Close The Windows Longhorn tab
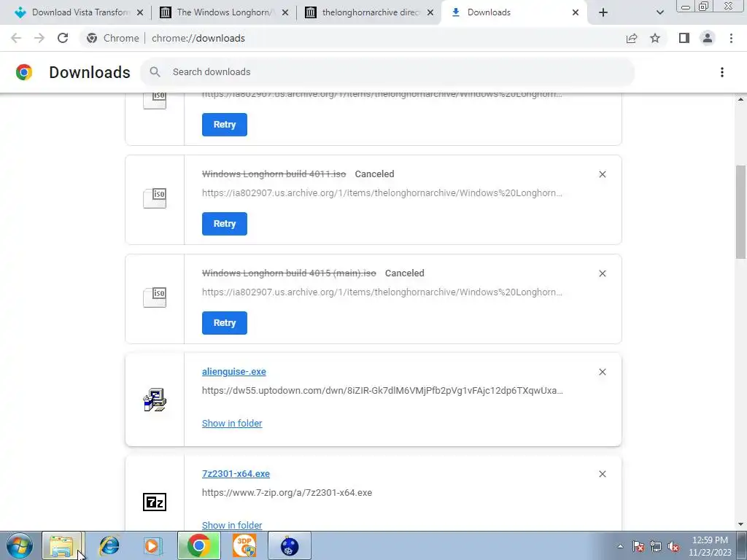747x560 pixels. point(285,12)
